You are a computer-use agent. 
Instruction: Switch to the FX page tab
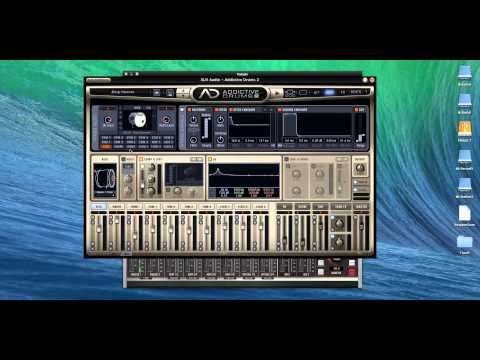342,92
